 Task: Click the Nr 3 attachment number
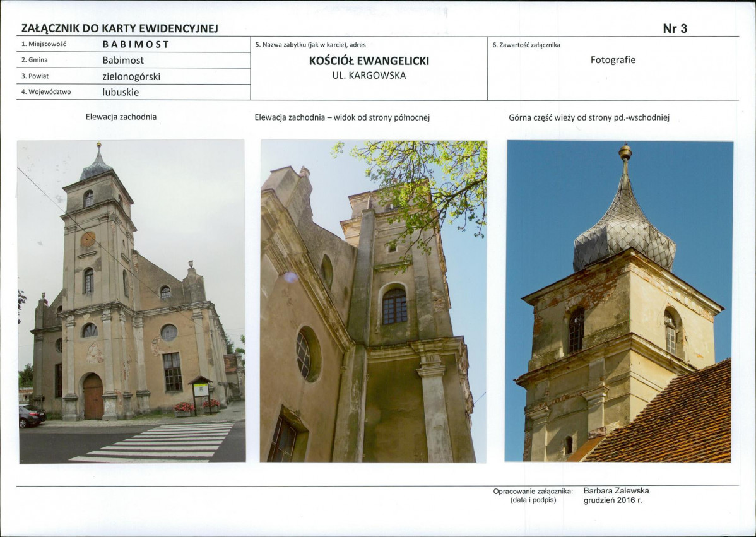[675, 28]
